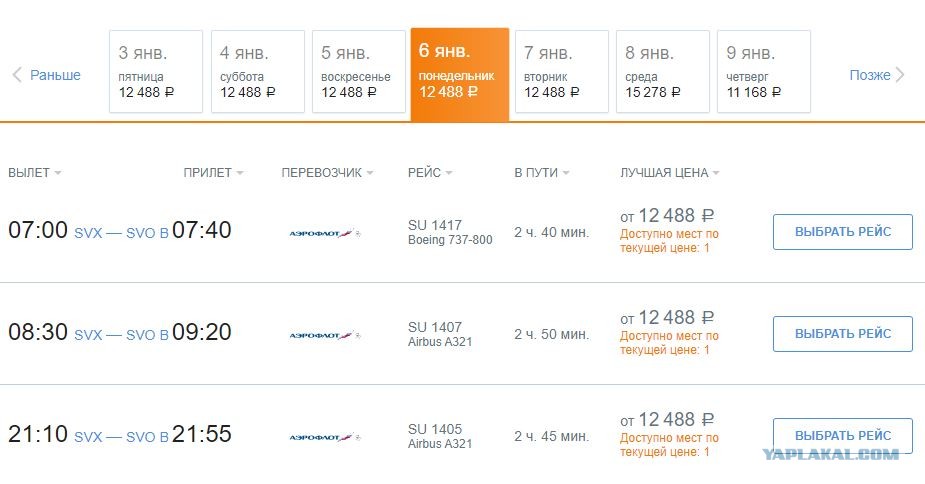Choose the 08:30 flight with ВЫБРАТЬ РЕЙС
Screen dimensions: 925x484
pyautogui.click(x=842, y=334)
